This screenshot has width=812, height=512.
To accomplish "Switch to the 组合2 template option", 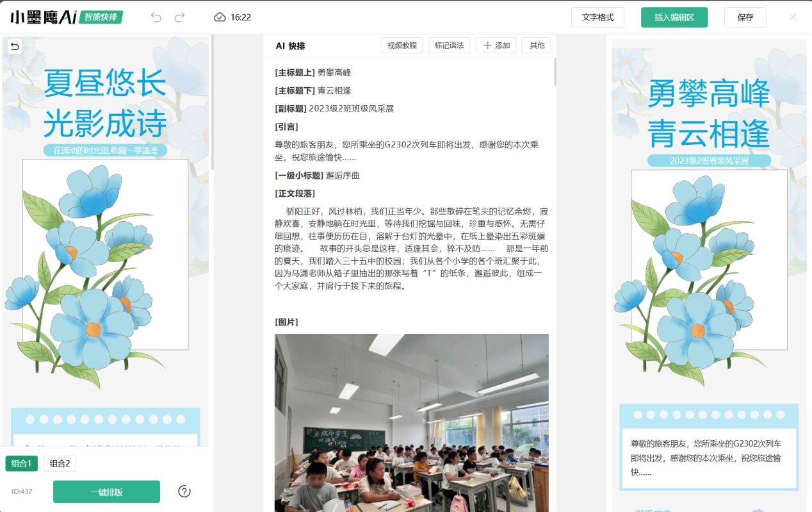I will (x=60, y=463).
